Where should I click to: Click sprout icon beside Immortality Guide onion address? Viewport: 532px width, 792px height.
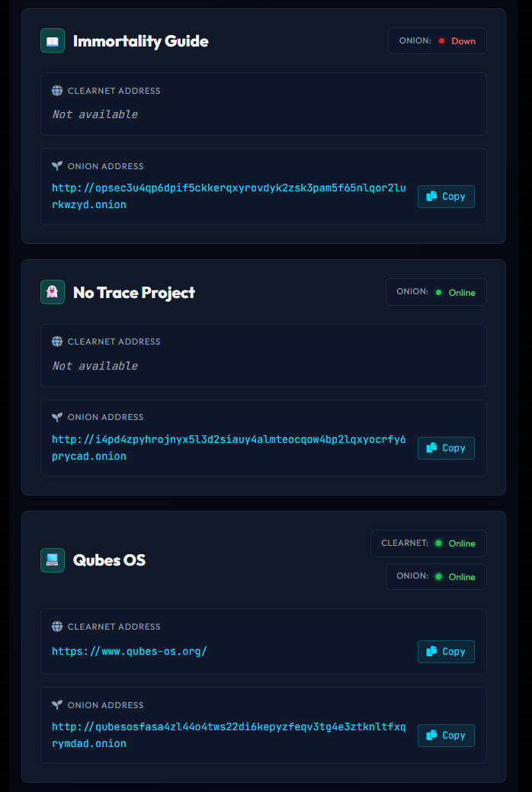(57, 166)
